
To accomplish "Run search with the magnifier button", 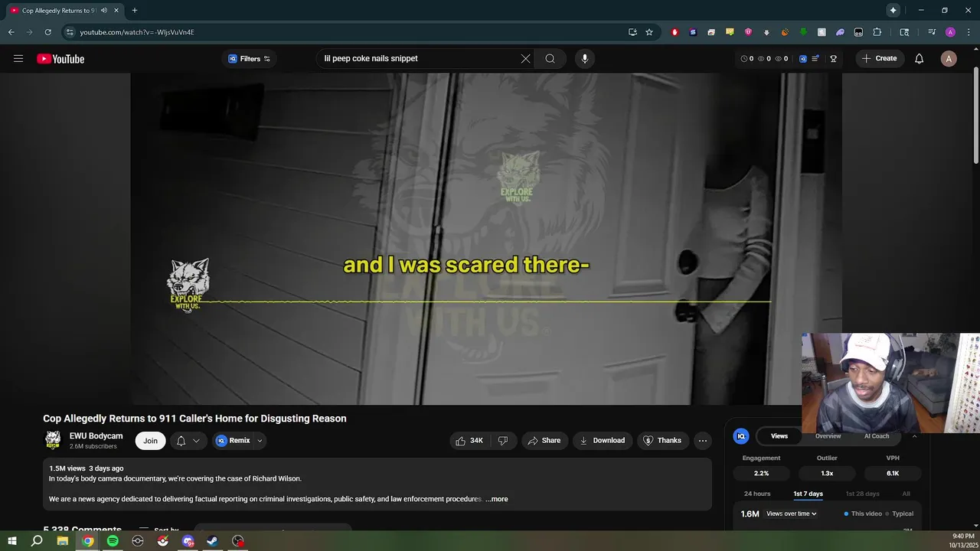I will pos(550,59).
